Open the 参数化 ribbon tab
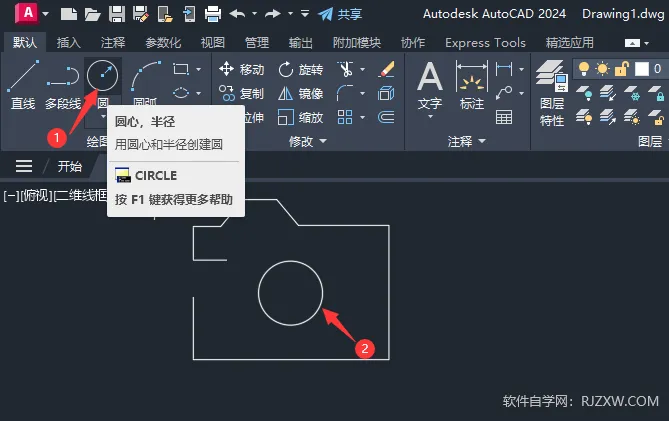This screenshot has width=669, height=421. 163,43
